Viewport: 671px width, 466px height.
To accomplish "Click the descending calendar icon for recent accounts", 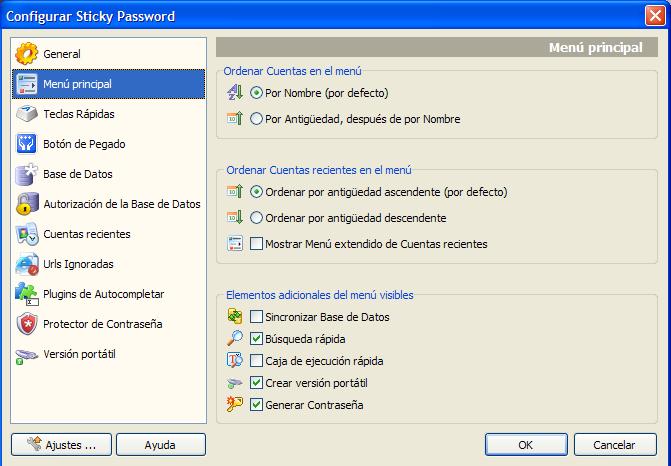I will [235, 217].
